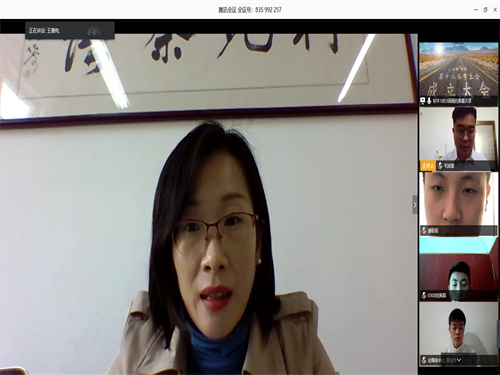
Task: Select the third participant's close-up video tile
Action: pos(458,204)
